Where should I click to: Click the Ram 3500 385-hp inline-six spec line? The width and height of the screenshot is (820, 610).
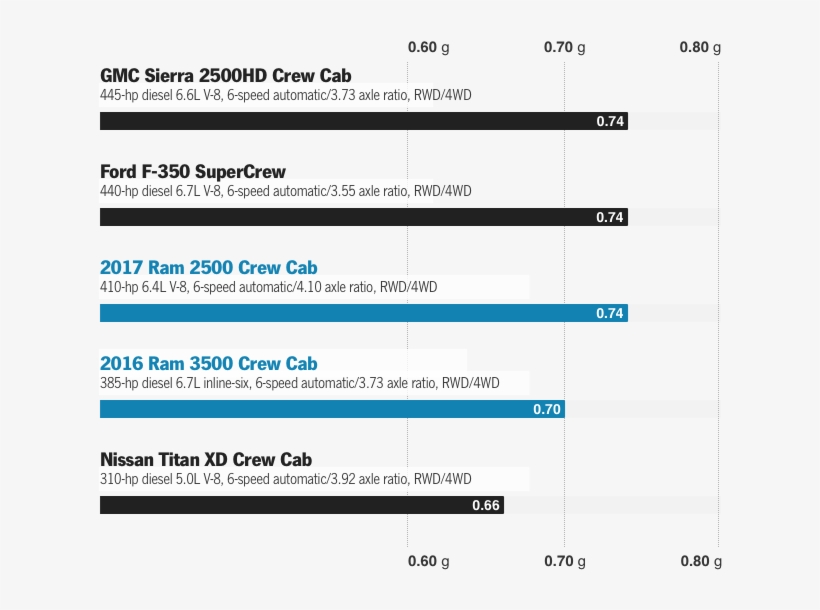click(x=300, y=383)
